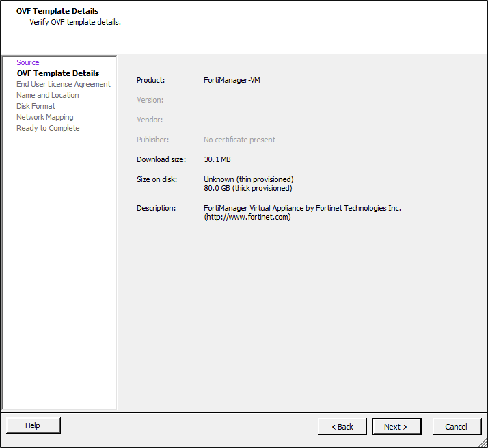Click the OVF Template Details header title

(57, 11)
